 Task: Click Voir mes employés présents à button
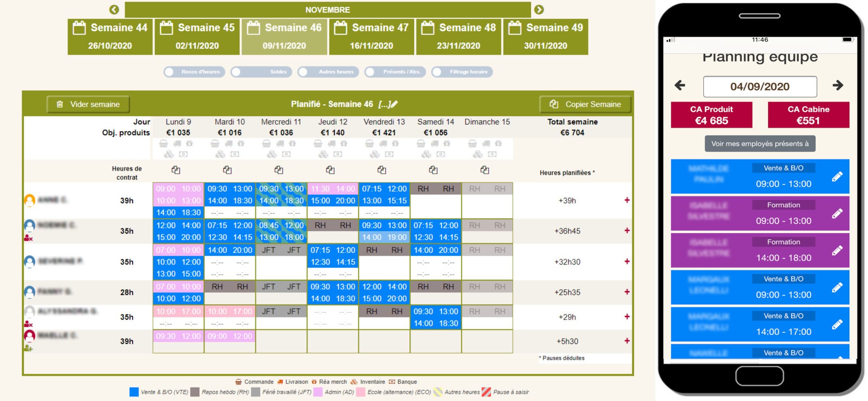pos(760,143)
